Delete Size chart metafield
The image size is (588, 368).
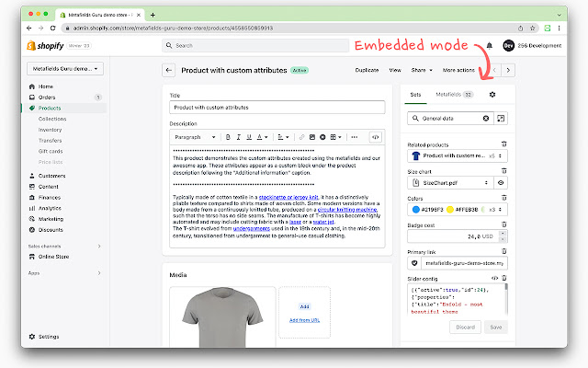pos(504,171)
